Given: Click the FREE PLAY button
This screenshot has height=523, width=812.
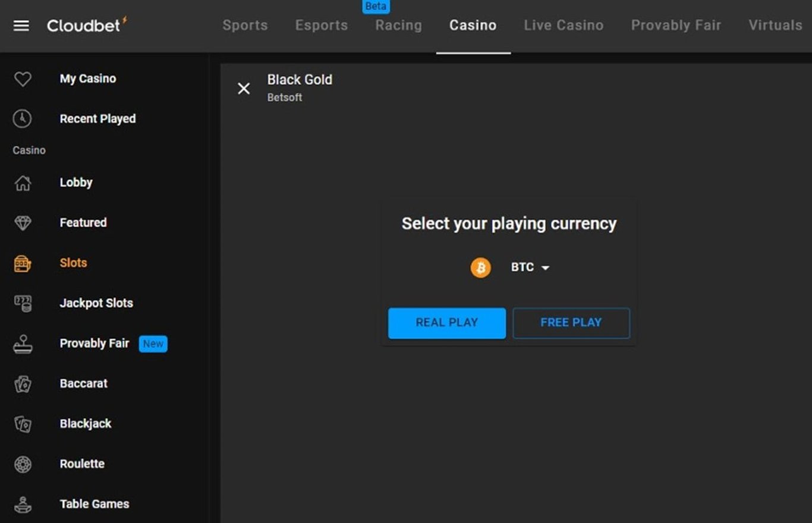Looking at the screenshot, I should 571,323.
